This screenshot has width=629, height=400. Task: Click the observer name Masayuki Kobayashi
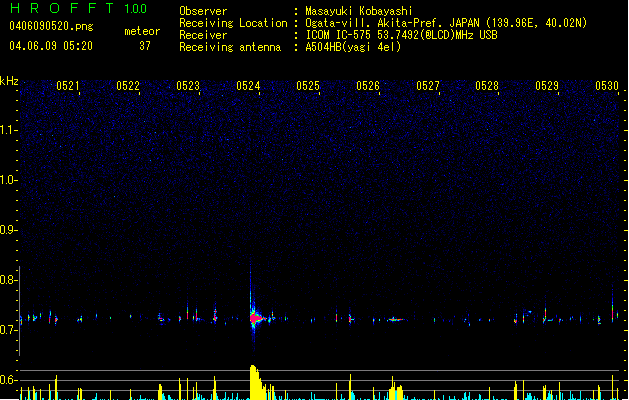359,11
